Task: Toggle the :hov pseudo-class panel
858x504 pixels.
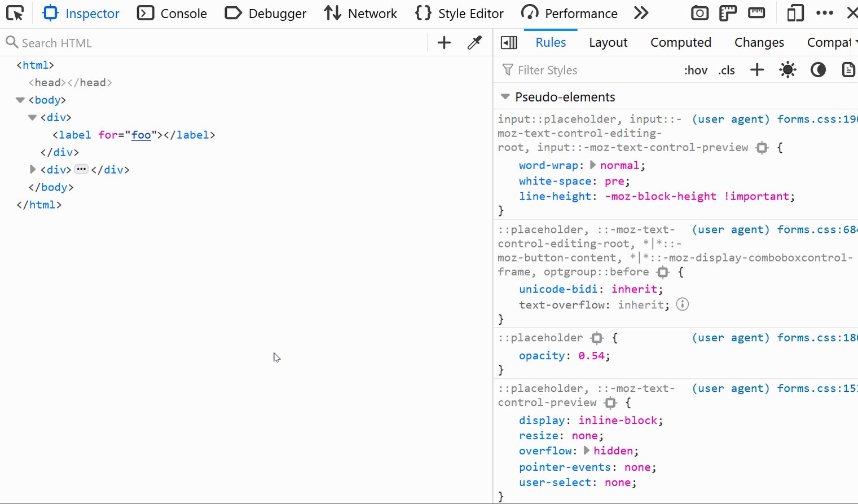Action: click(696, 70)
